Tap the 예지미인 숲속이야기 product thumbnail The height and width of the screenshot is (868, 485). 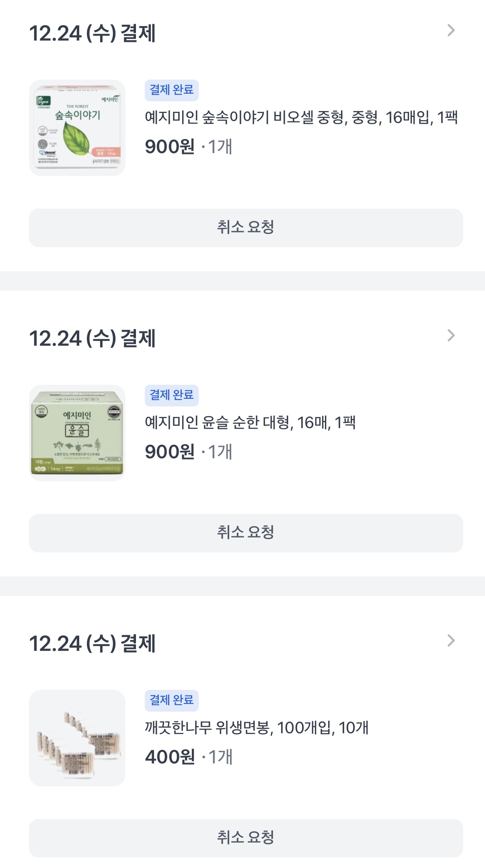click(77, 128)
